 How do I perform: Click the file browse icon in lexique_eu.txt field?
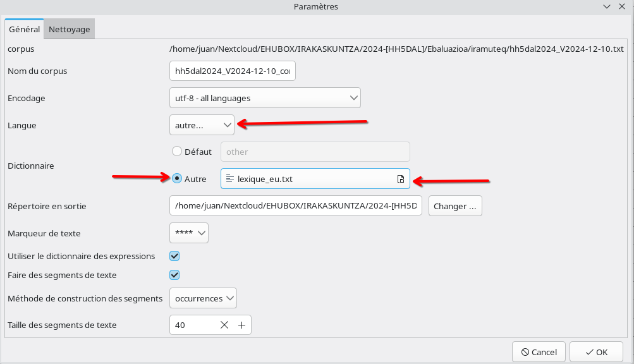[x=400, y=179]
